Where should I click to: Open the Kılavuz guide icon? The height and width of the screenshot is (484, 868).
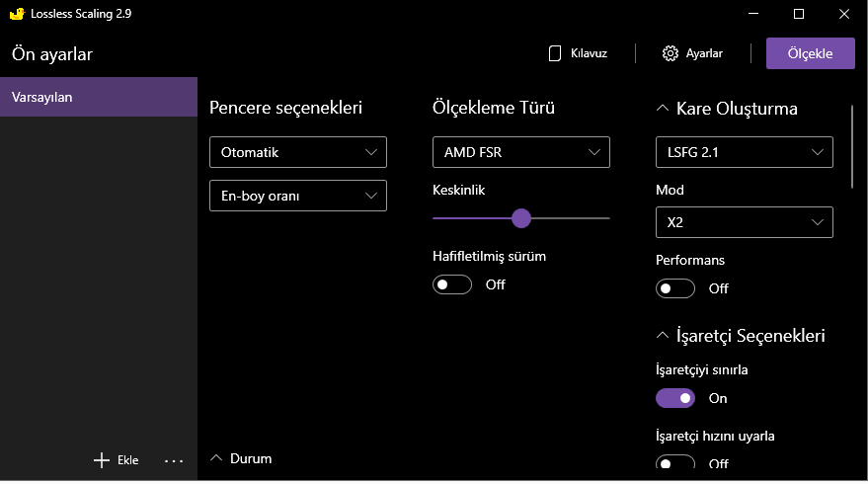pyautogui.click(x=554, y=53)
